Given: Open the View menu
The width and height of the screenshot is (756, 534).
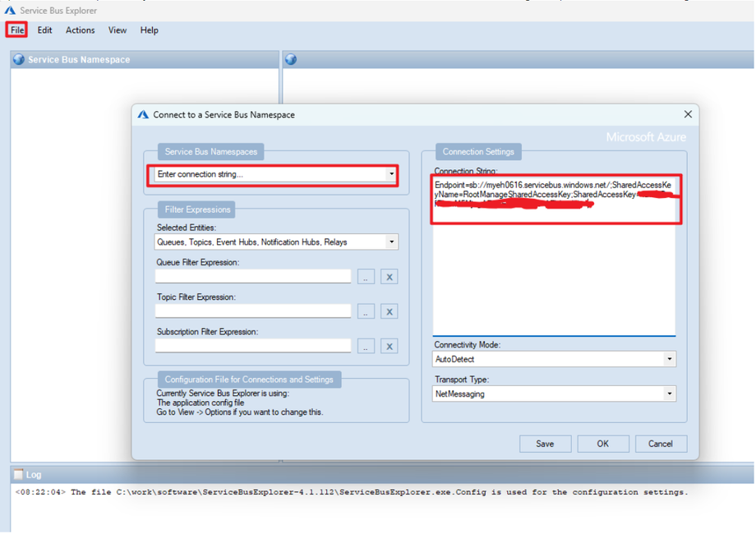Looking at the screenshot, I should coord(118,30).
